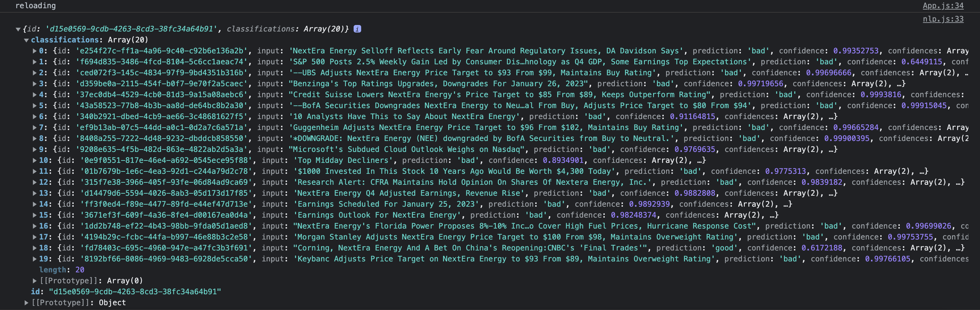Screen dimensions: 980x310
Task: Click the '*DOWNGRADE: NextEra Energy (NEE)' input text
Action: coord(482,138)
